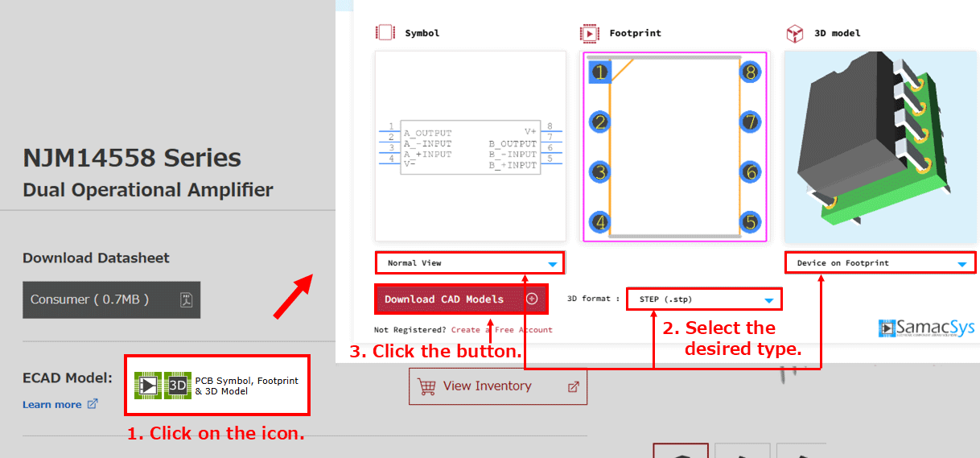Click the A_+INPUT pin label in symbol
Image resolution: width=980 pixels, height=458 pixels.
[x=428, y=155]
